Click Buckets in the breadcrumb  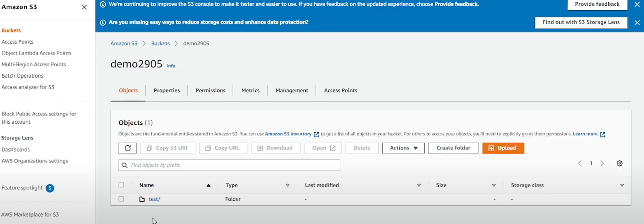[x=160, y=44]
